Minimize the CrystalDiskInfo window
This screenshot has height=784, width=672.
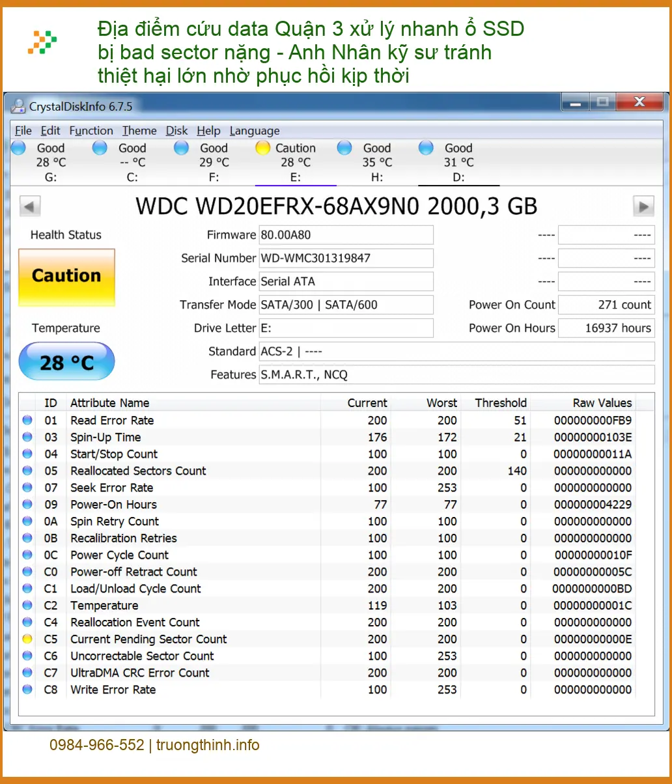coord(576,102)
